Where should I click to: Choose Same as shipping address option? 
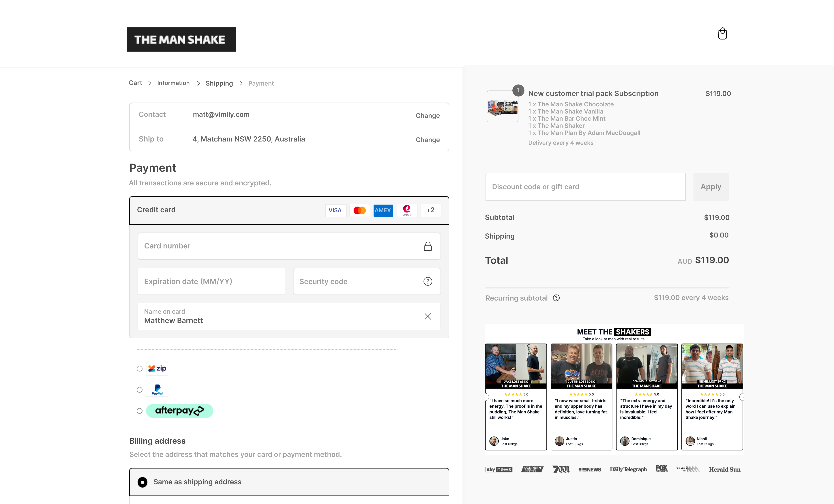(x=143, y=482)
